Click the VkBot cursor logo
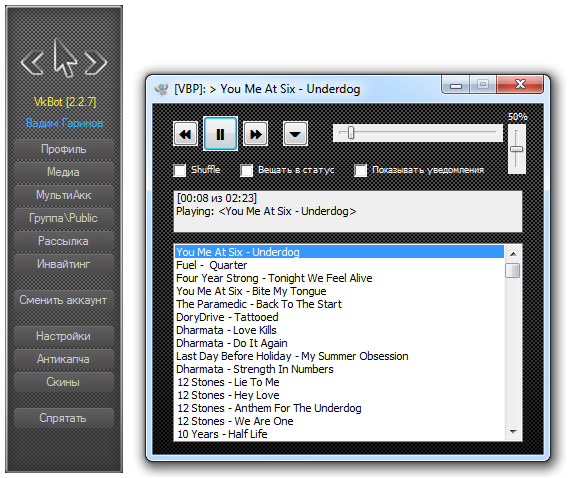 point(64,59)
